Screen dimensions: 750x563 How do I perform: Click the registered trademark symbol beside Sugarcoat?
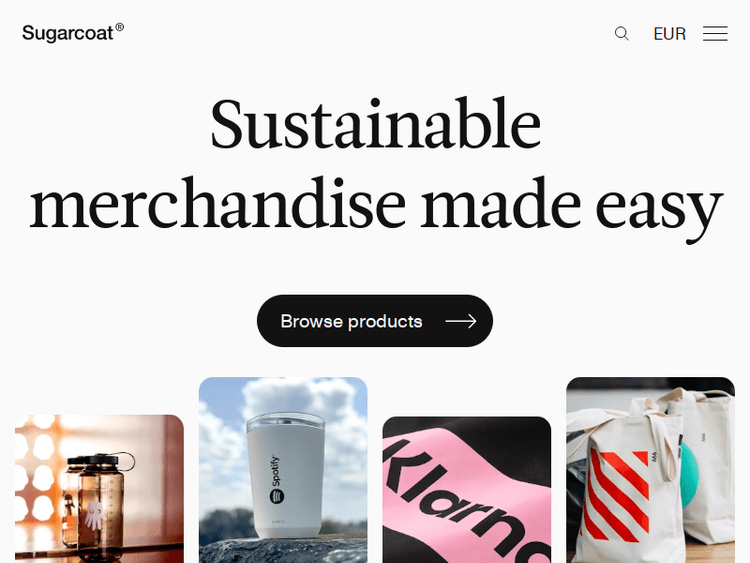[120, 27]
